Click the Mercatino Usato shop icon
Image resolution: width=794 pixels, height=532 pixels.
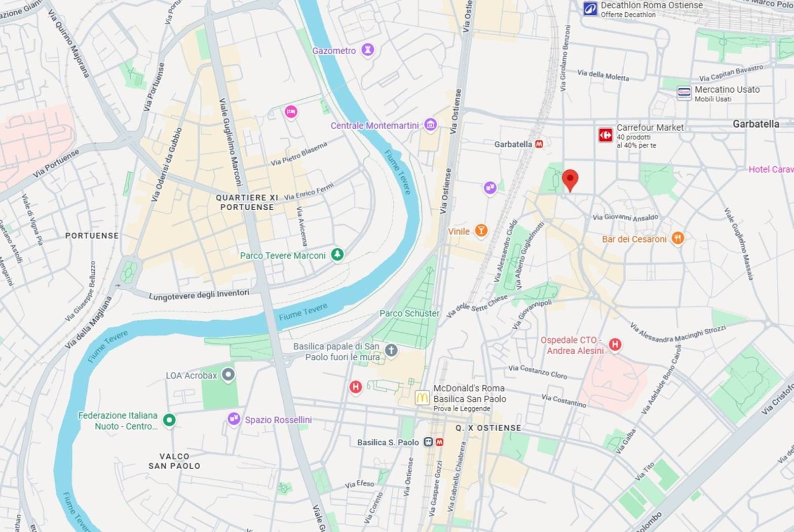[x=684, y=93]
